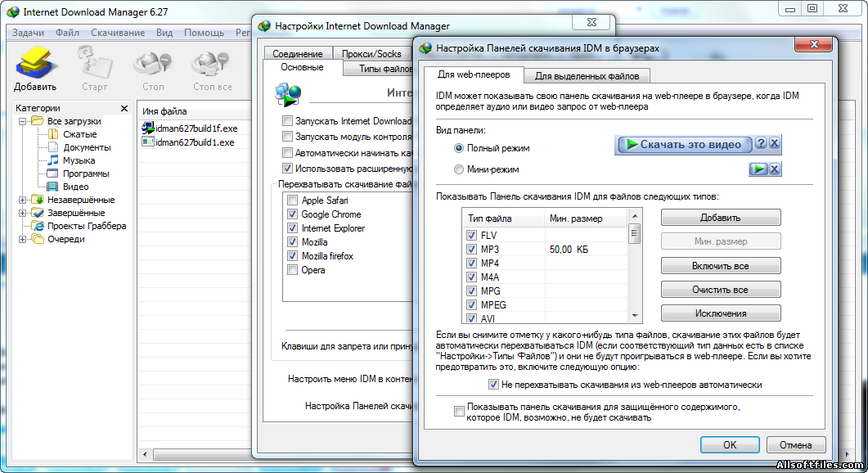The height and width of the screenshot is (473, 868).
Task: Open the Скачивание menu
Action: [118, 33]
